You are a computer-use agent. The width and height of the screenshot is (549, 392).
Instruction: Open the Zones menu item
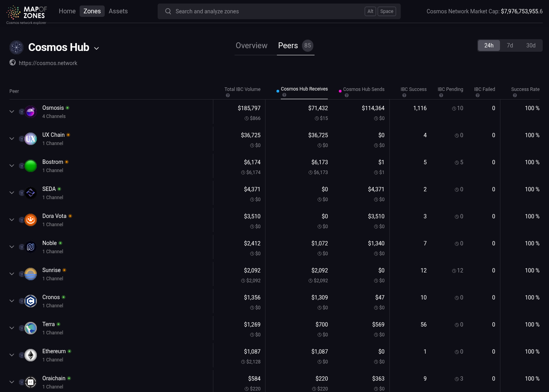pyautogui.click(x=92, y=11)
